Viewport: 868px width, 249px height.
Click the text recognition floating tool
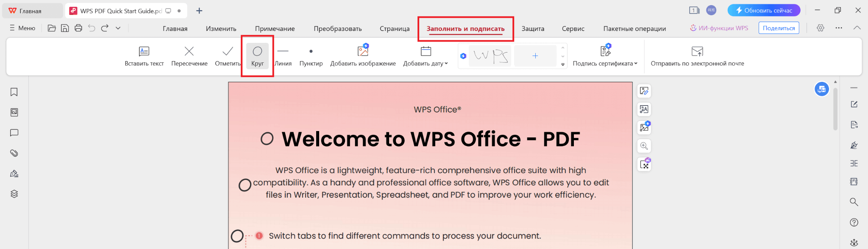(644, 109)
